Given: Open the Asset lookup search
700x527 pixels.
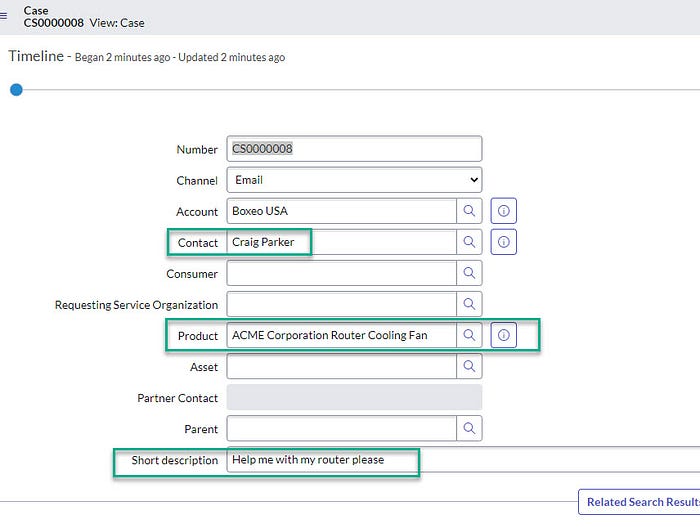Looking at the screenshot, I should click(x=469, y=366).
